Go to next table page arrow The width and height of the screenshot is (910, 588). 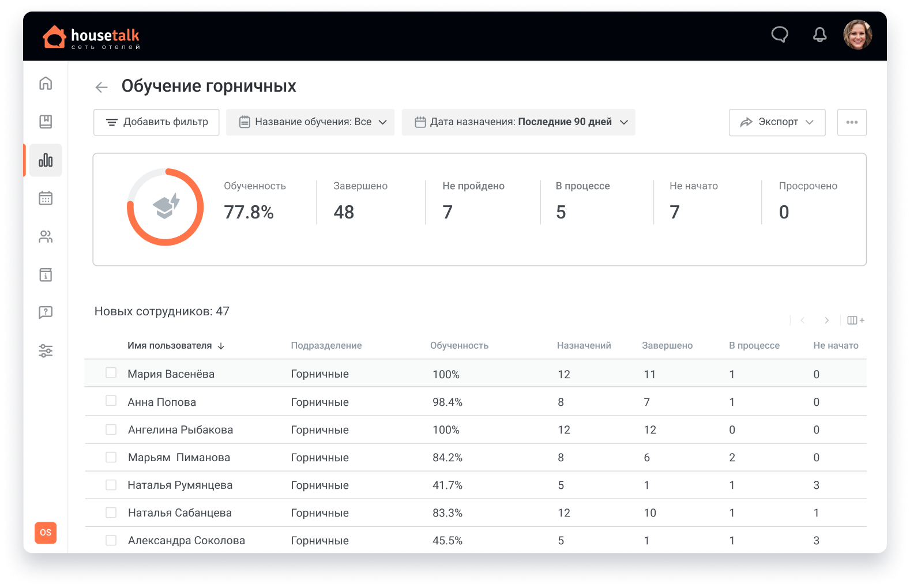(826, 321)
